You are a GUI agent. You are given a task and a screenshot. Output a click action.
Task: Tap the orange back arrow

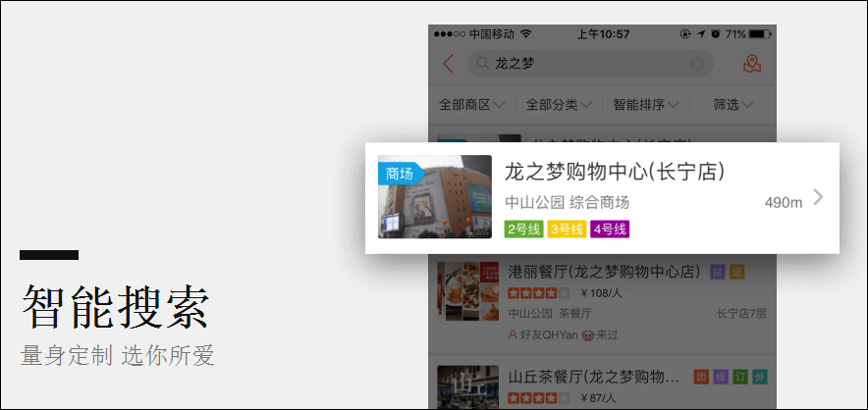click(x=448, y=64)
